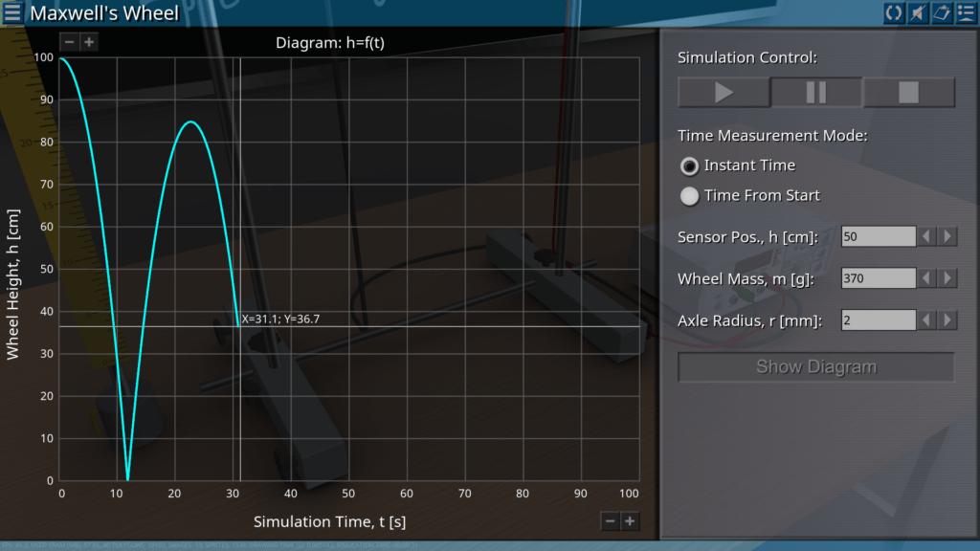Select Time From Start measurement mode
Viewport: 980px width, 551px height.
tap(689, 196)
